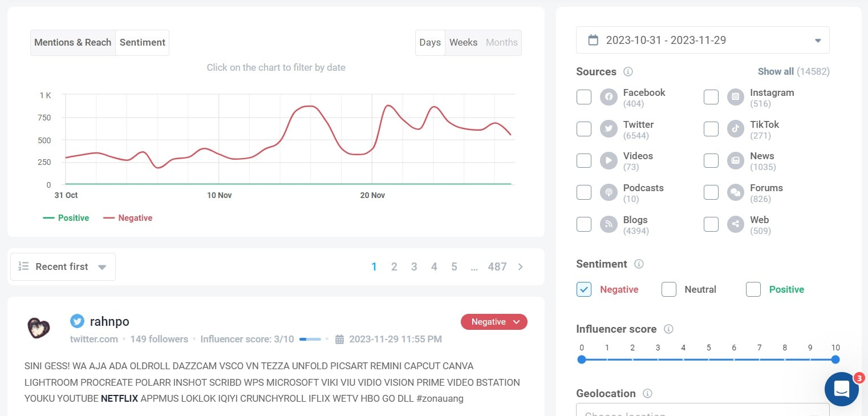
Task: Check the Positive sentiment checkbox
Action: (x=753, y=289)
